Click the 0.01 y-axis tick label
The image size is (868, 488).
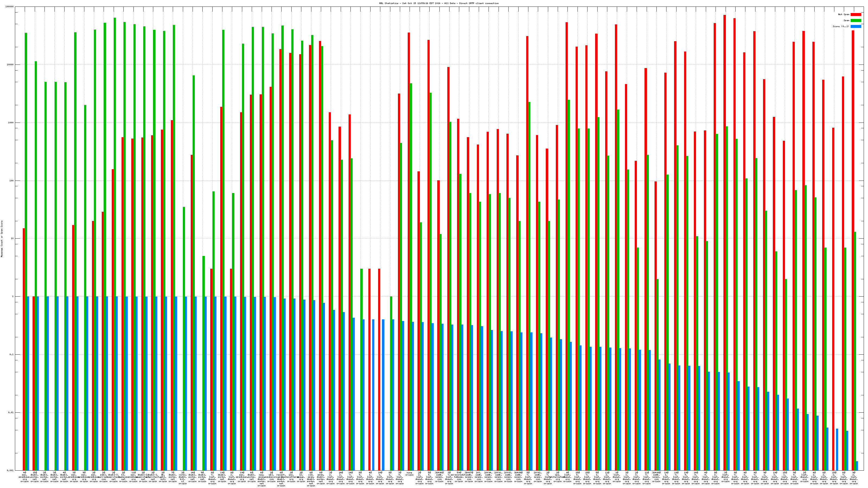point(11,413)
